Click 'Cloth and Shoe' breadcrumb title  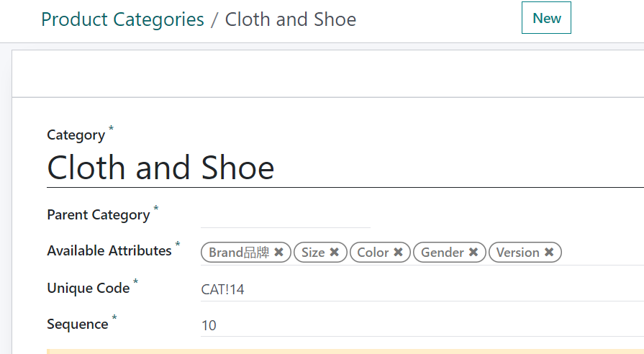coord(290,19)
